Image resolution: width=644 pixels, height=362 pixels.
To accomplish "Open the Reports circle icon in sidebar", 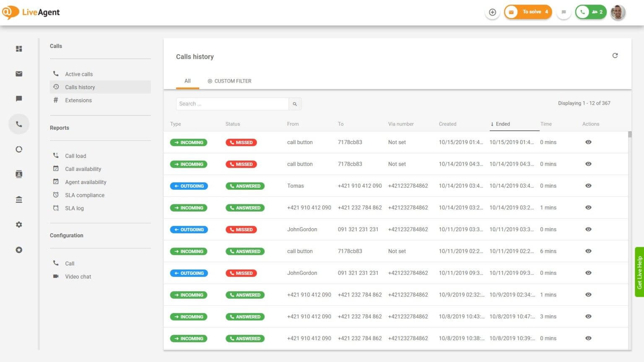I will click(19, 149).
